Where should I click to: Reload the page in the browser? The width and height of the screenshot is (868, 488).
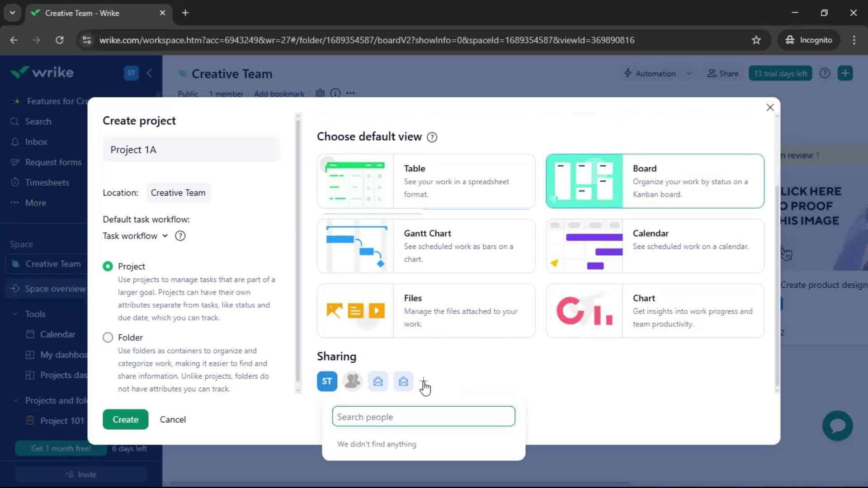59,40
